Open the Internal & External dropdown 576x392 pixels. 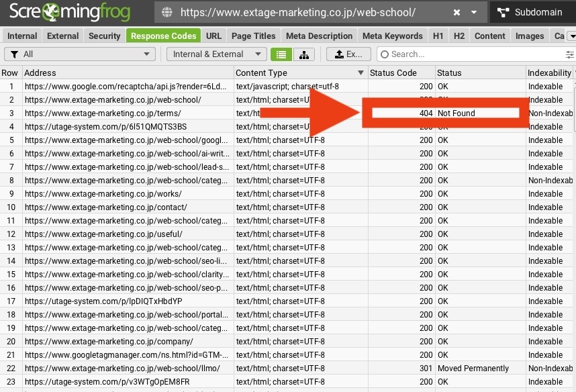[216, 54]
